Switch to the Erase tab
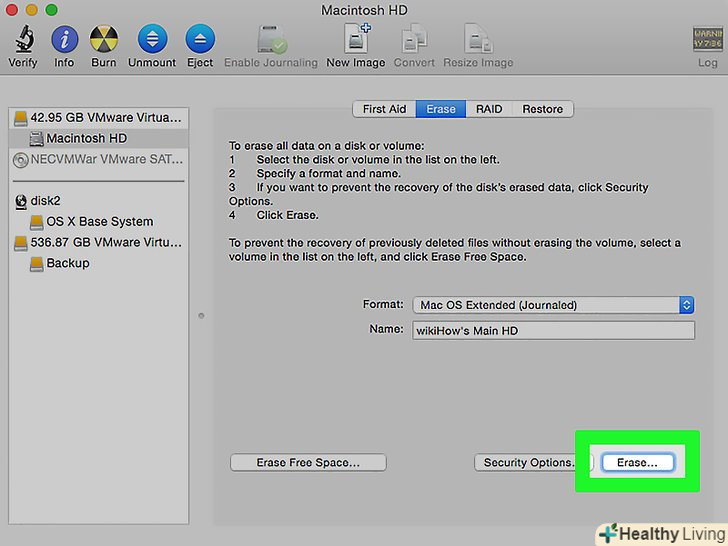 [x=441, y=109]
